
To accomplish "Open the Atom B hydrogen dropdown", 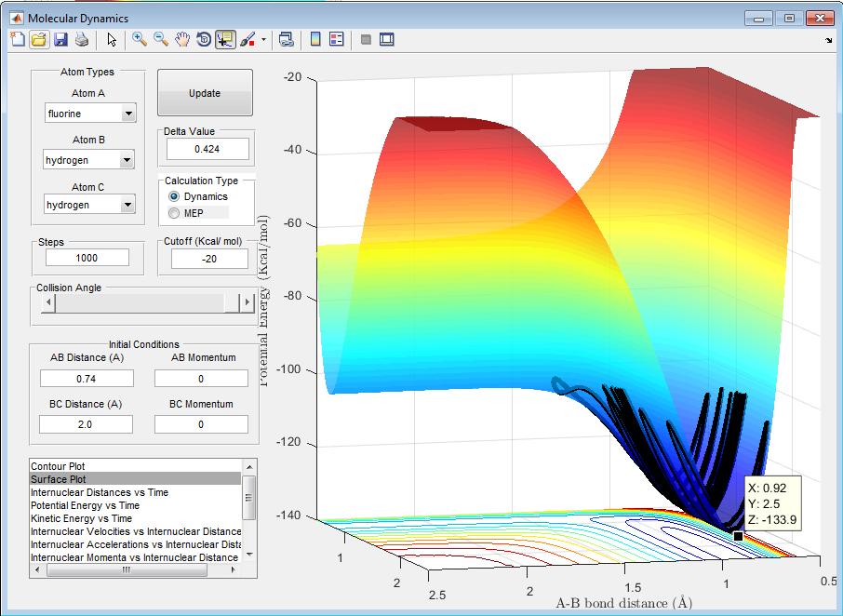I will click(x=128, y=160).
